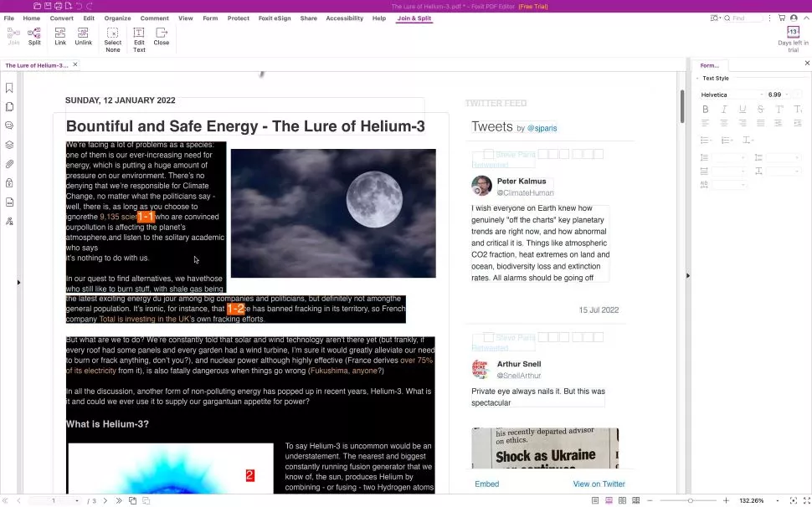Collapse the right format panel arrow
Screen dimensions: 812x507
(x=688, y=276)
